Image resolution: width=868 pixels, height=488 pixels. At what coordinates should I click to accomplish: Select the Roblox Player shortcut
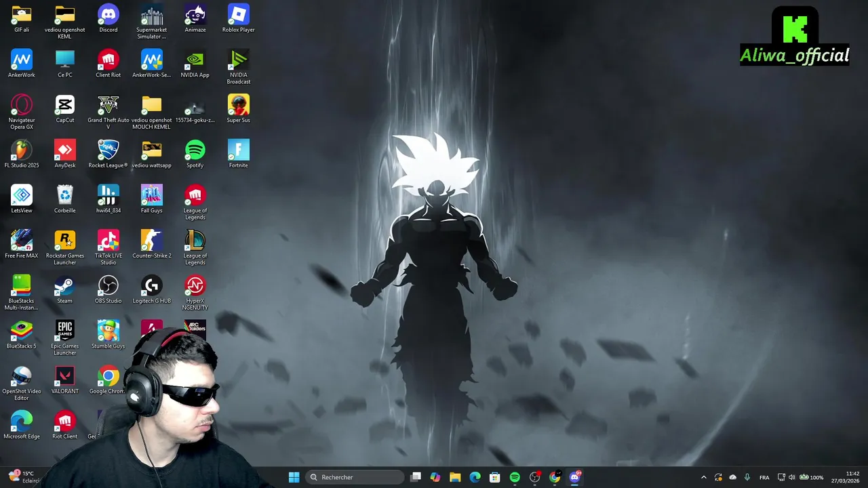pyautogui.click(x=239, y=18)
